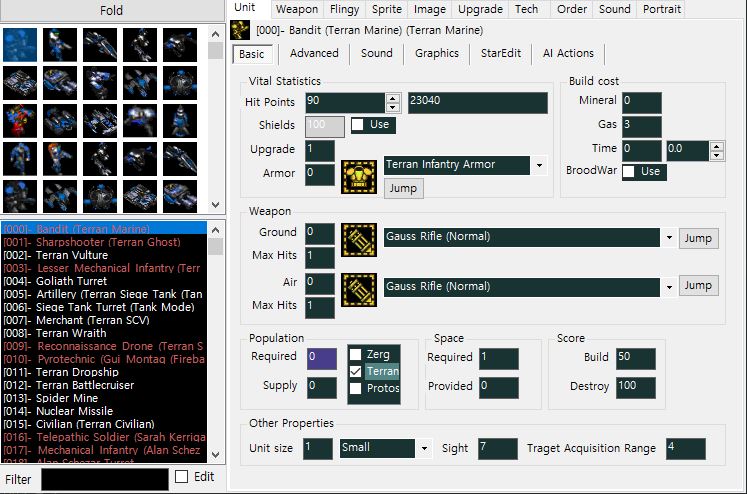Enable the BroodWar Use checkbox
Screen dimensions: 747x494
629,171
